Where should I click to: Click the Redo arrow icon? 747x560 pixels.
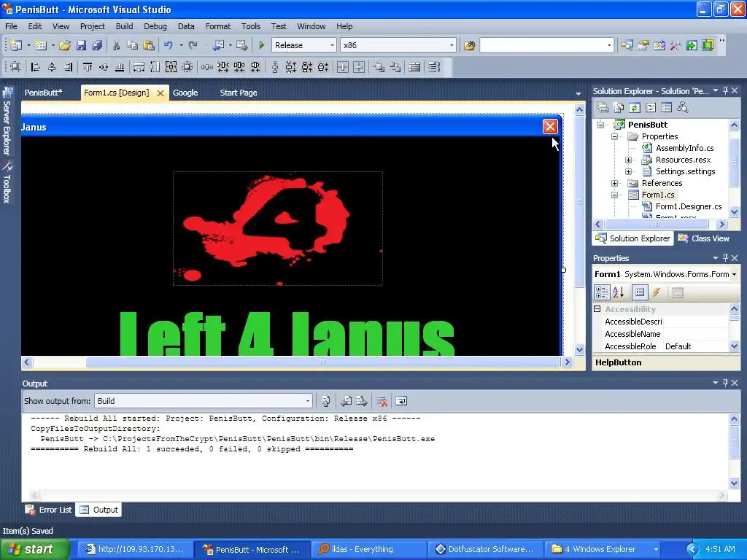pos(193,45)
